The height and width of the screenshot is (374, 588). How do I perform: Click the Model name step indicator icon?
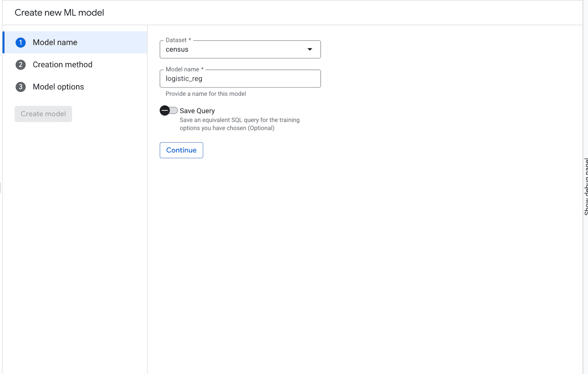click(x=20, y=42)
